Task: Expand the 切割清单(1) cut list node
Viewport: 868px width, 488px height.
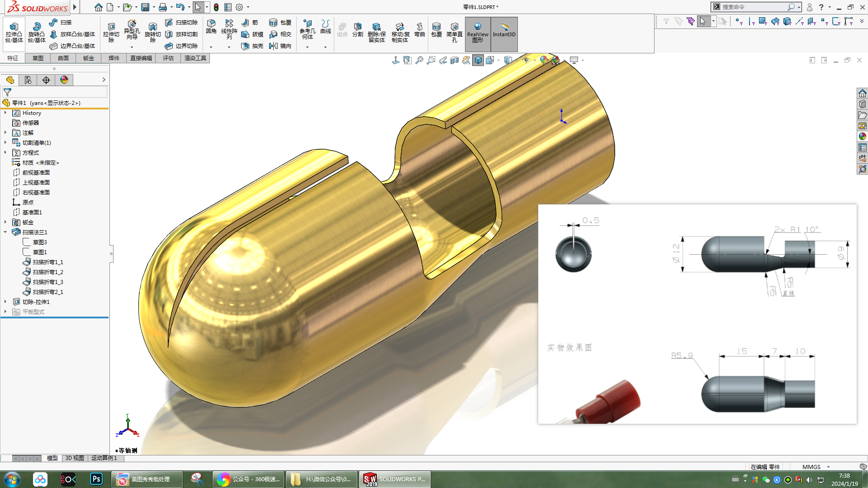Action: [x=5, y=142]
